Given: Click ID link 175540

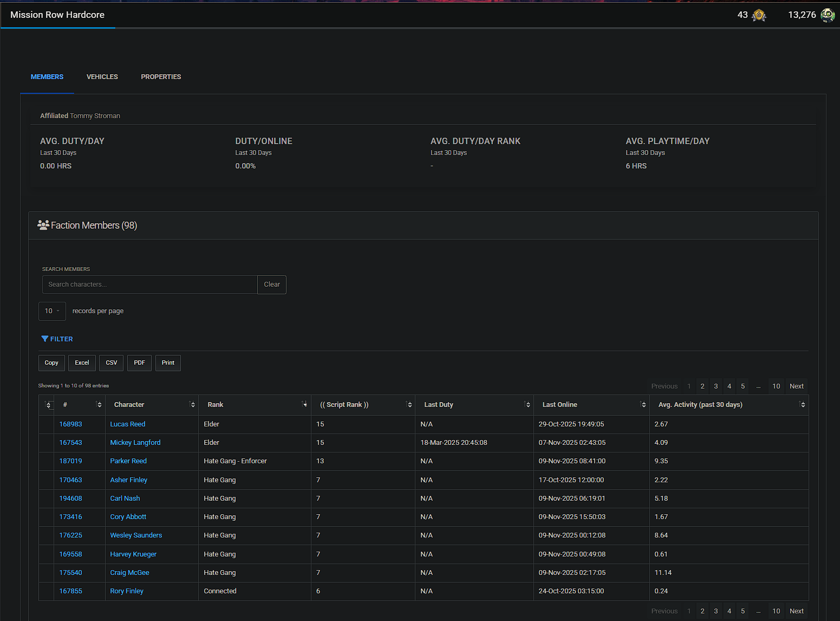Looking at the screenshot, I should (x=71, y=573).
